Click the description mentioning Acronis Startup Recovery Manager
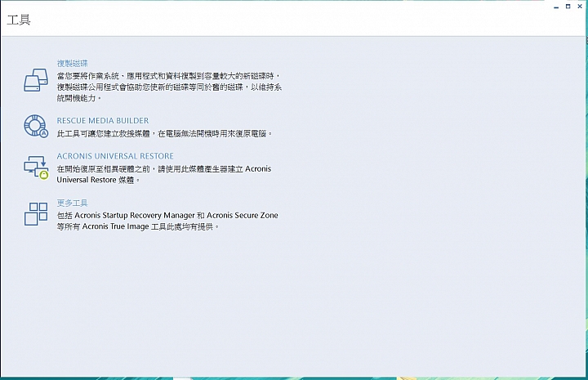Image resolution: width=588 pixels, height=380 pixels. 167,221
